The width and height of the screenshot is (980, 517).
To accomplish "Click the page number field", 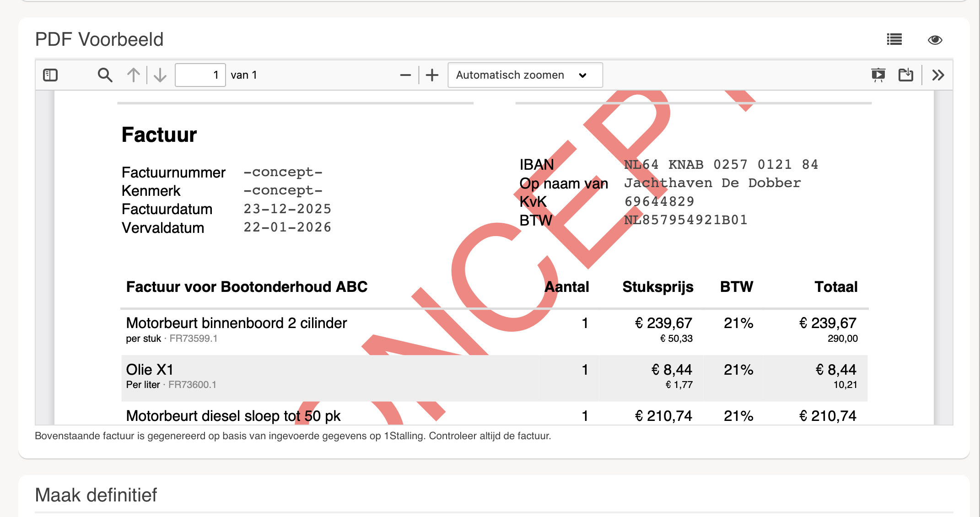I will coord(200,75).
